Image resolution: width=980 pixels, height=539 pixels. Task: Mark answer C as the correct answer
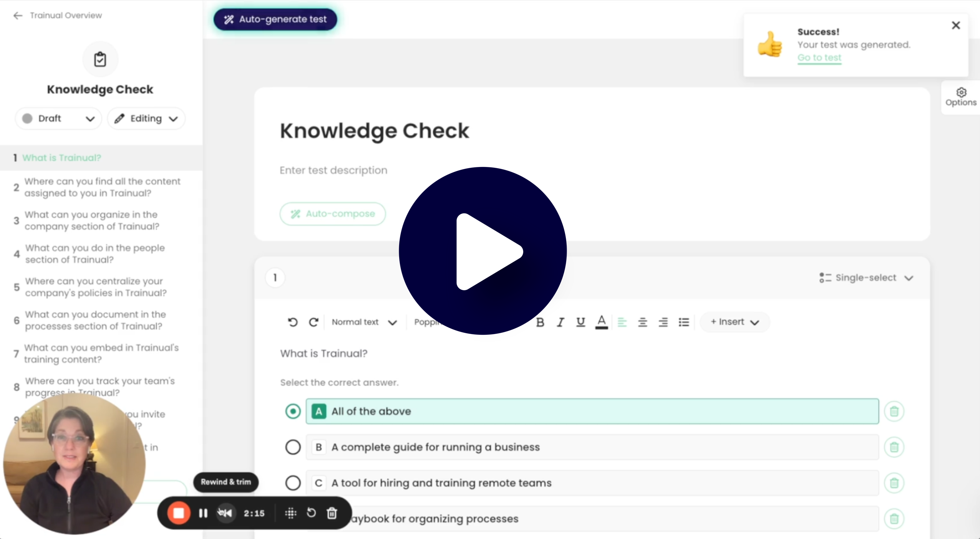coord(292,483)
